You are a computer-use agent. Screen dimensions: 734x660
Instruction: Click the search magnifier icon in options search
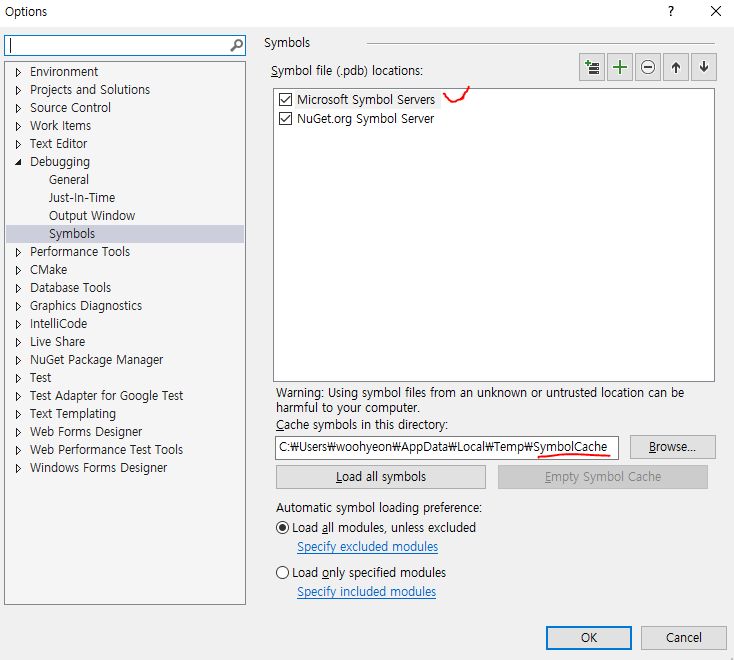point(236,45)
